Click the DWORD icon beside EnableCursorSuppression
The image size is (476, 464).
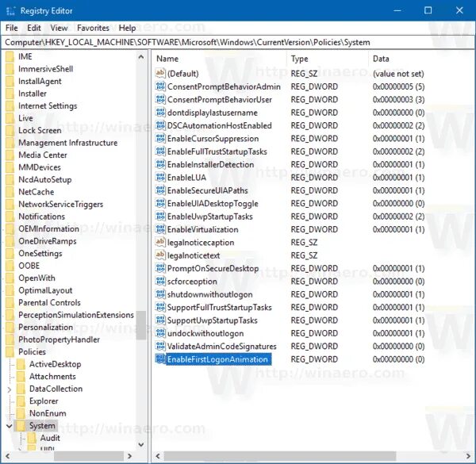coord(160,138)
